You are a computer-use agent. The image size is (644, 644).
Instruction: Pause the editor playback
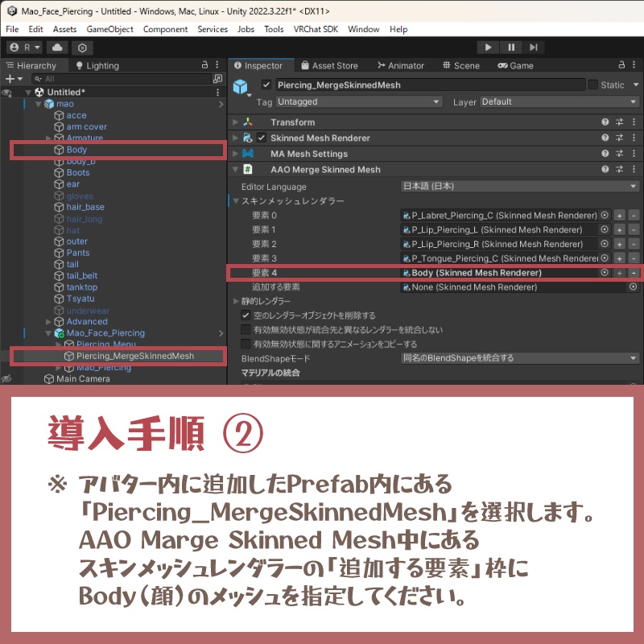(x=511, y=47)
